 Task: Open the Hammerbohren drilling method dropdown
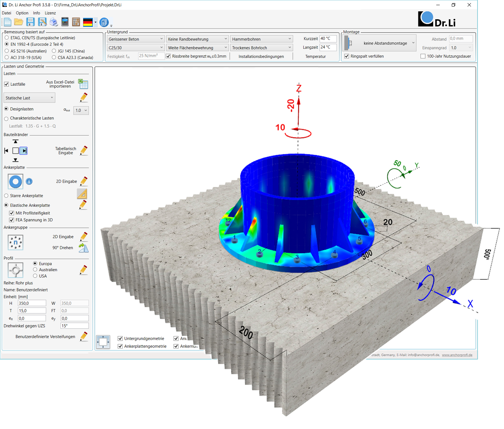click(262, 39)
